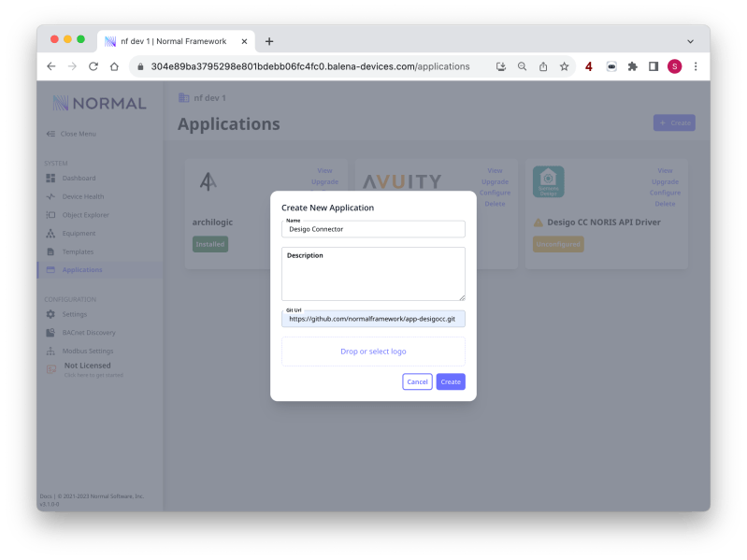Screen dimensions: 747x560
Task: Open the extensions puzzle piece icon
Action: [x=633, y=66]
